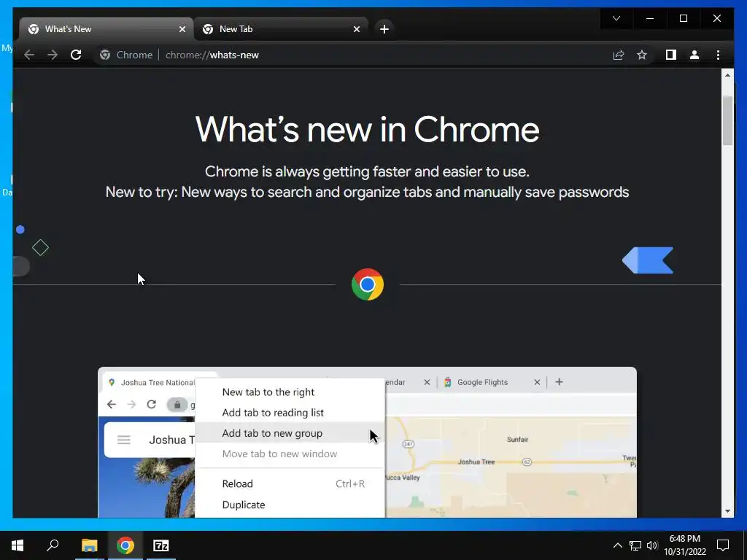The width and height of the screenshot is (747, 560).
Task: Click 'New tab to the right' in illustration
Action: tap(268, 392)
